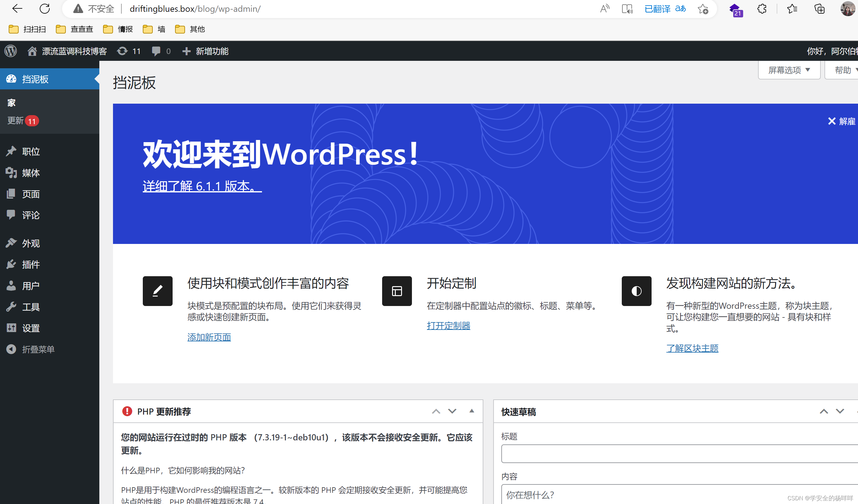Select 挡泥板 dashboard menu item
The height and width of the screenshot is (504, 858).
tap(50, 79)
